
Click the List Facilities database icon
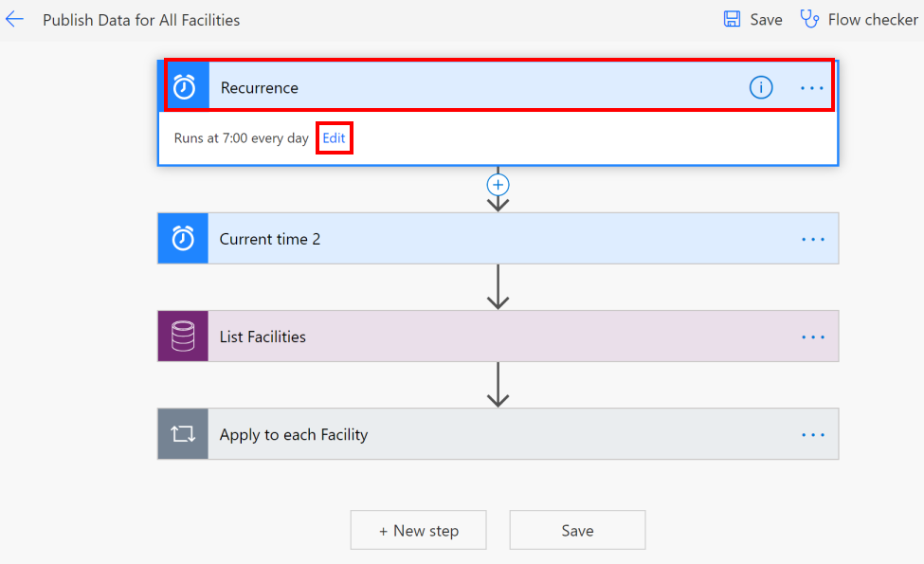coord(183,337)
